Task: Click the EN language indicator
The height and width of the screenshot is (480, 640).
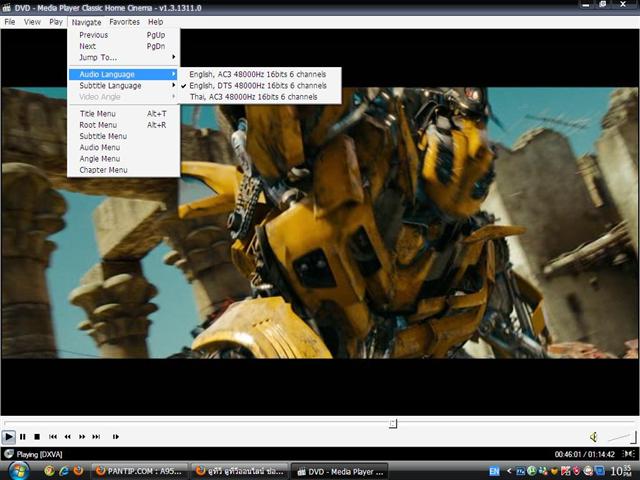Action: coord(494,471)
